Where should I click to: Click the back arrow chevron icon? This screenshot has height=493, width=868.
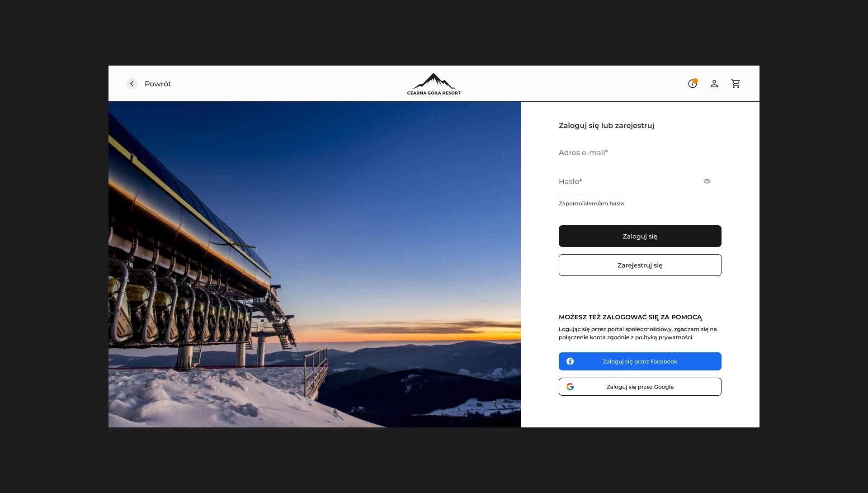pos(132,84)
